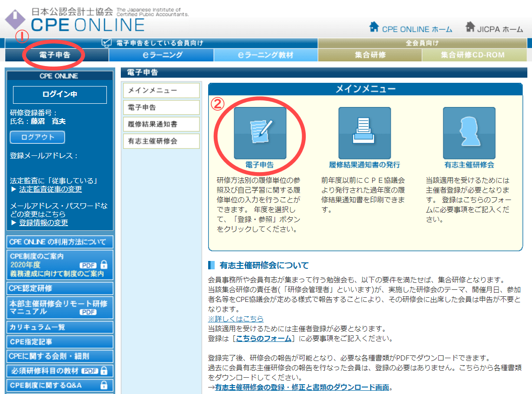Click the ログイン中 status box
Screen dimensions: 532x394
tap(60, 94)
